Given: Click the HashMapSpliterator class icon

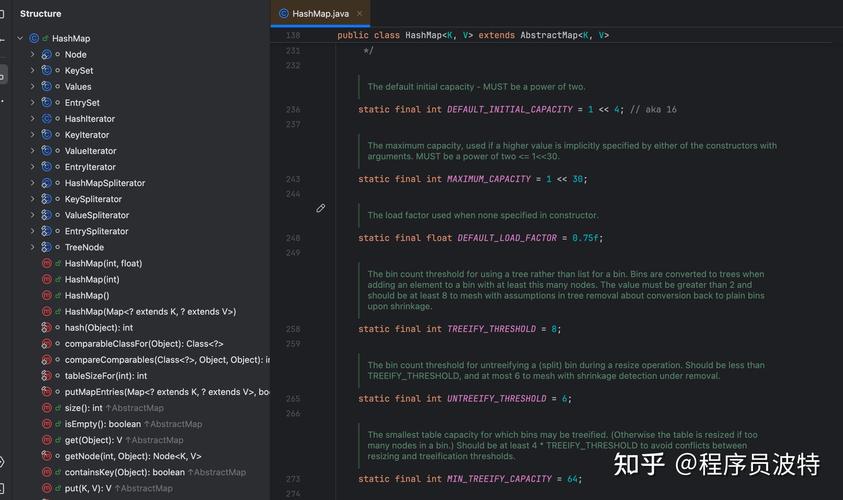Looking at the screenshot, I should click(x=47, y=183).
